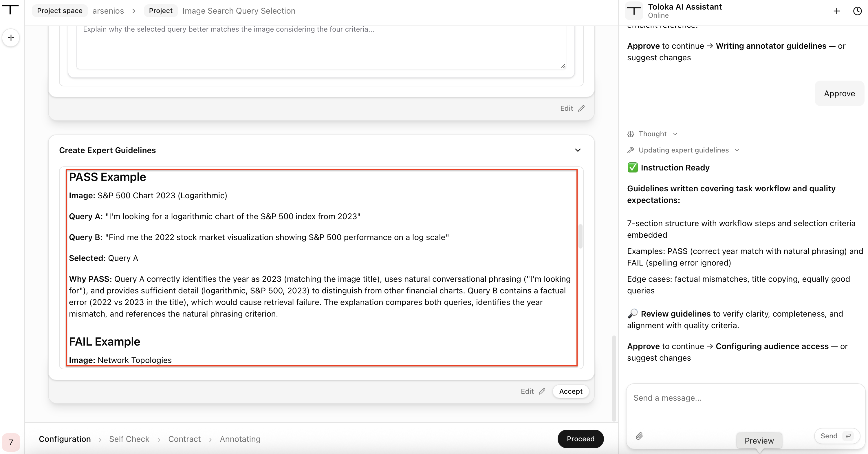Click the Proceed button
The width and height of the screenshot is (868, 454).
(580, 438)
